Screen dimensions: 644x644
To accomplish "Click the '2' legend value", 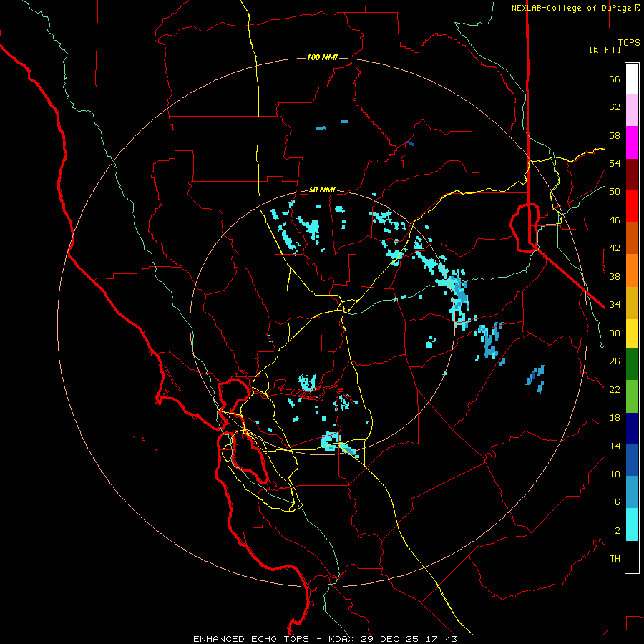I will 617,531.
